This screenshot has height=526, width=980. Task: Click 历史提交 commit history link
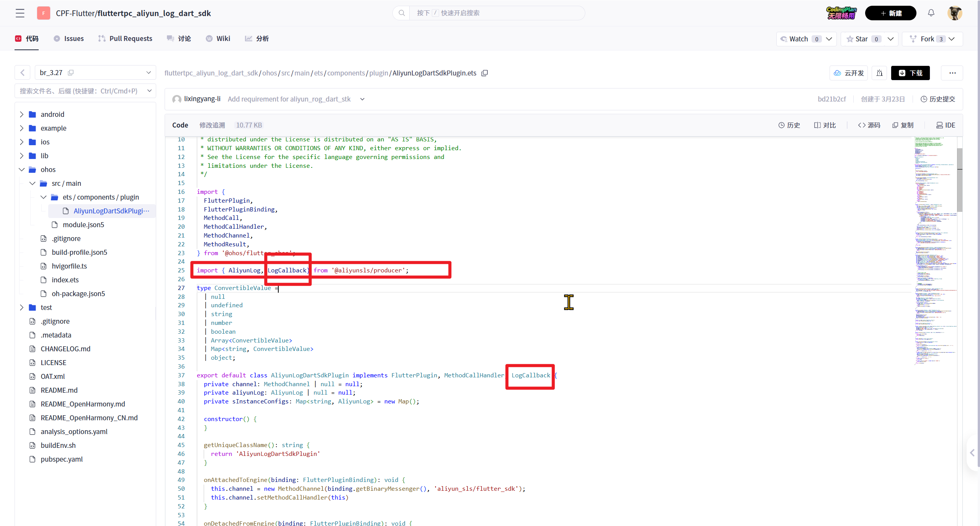coord(938,99)
